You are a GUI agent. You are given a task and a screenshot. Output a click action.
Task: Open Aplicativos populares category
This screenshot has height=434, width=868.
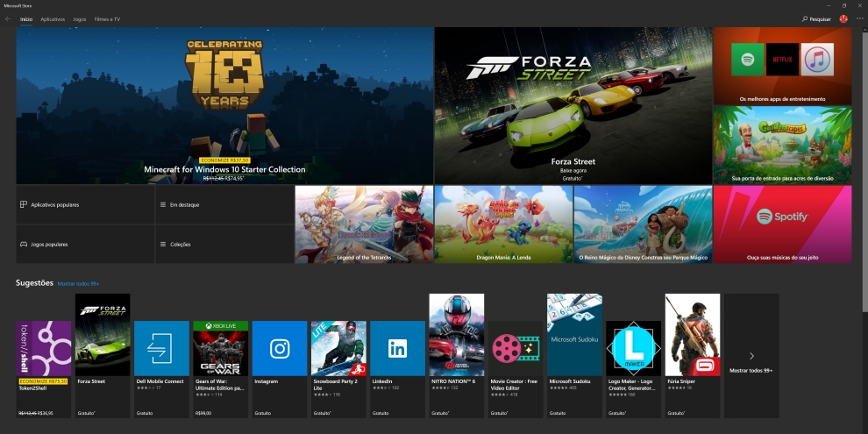pyautogui.click(x=85, y=205)
